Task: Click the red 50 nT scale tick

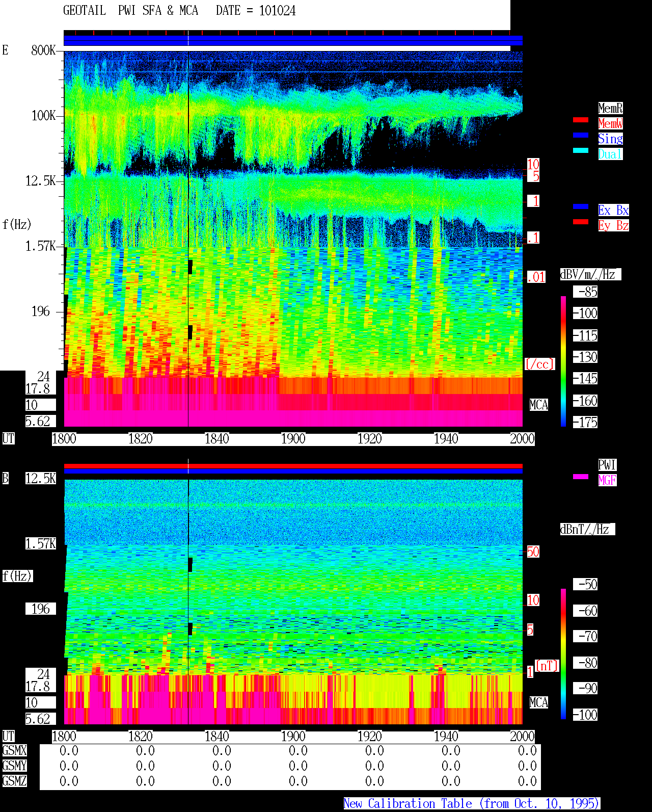Action: click(x=533, y=552)
